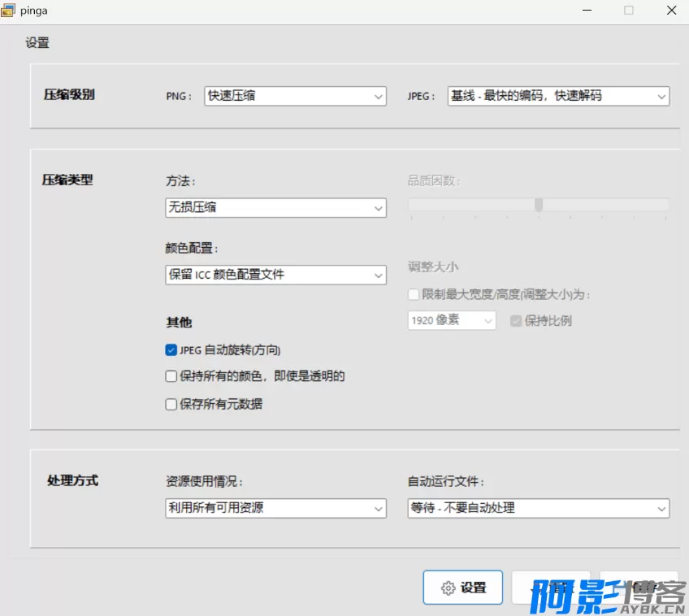Toggle the JPEG 自动旋转(方向) checkbox

coord(171,350)
